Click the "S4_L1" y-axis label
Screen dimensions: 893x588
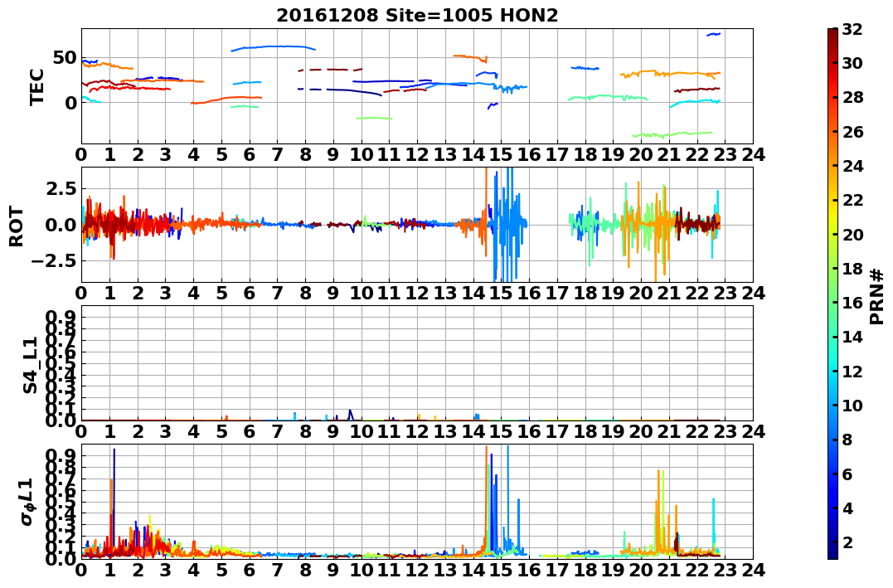(30, 365)
